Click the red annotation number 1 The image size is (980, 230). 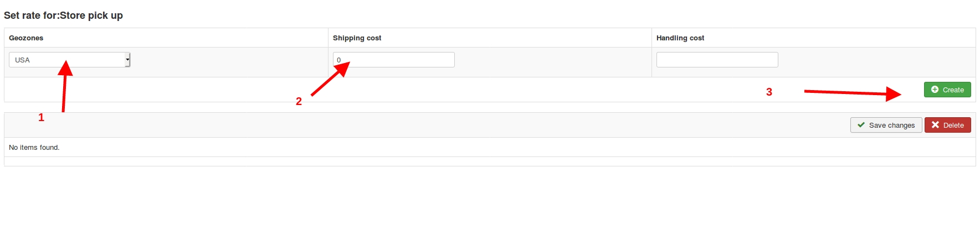pos(41,117)
